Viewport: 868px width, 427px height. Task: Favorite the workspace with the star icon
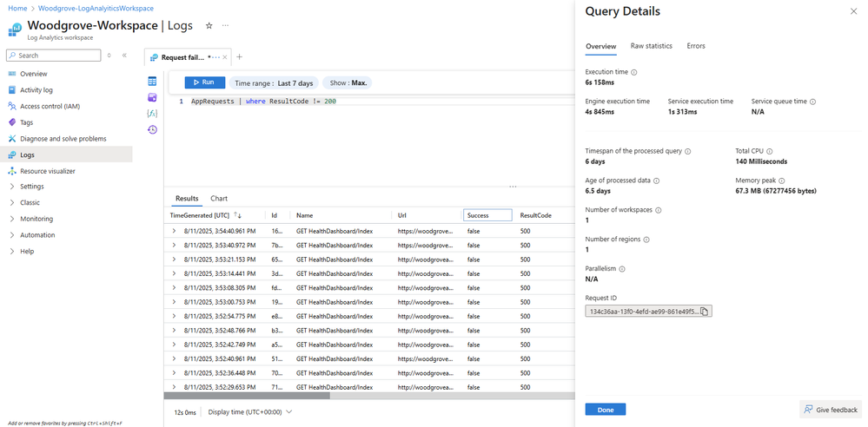pyautogui.click(x=209, y=26)
